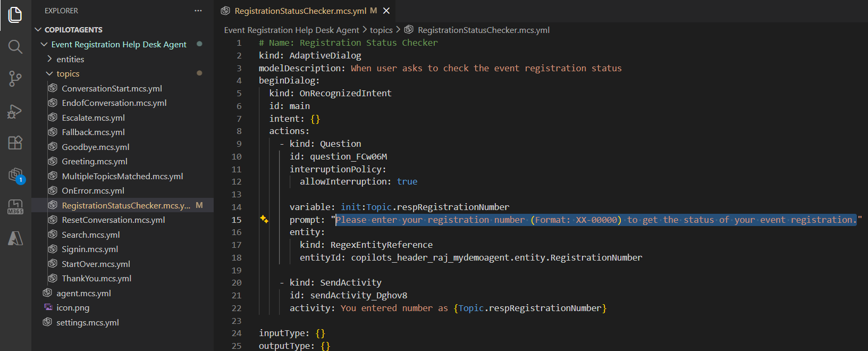Open the Source Control view
This screenshot has height=351, width=868.
coord(15,79)
